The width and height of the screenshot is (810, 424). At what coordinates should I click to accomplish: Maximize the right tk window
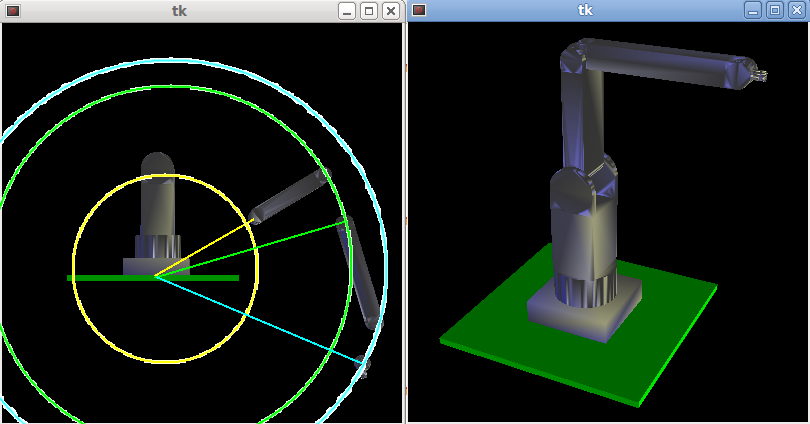point(775,10)
